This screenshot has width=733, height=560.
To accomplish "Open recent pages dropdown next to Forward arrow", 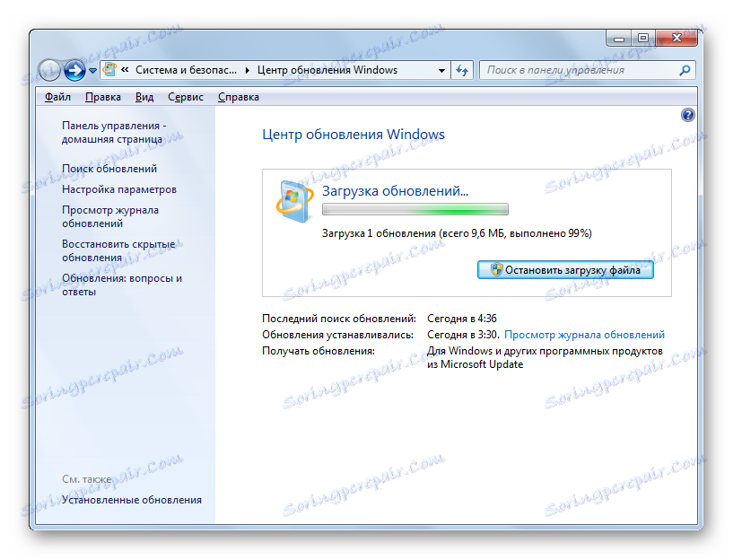I will pyautogui.click(x=92, y=71).
